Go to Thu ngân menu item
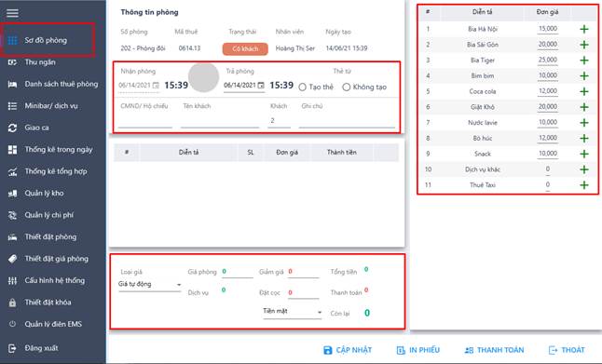Image resolution: width=602 pixels, height=364 pixels. click(40, 62)
